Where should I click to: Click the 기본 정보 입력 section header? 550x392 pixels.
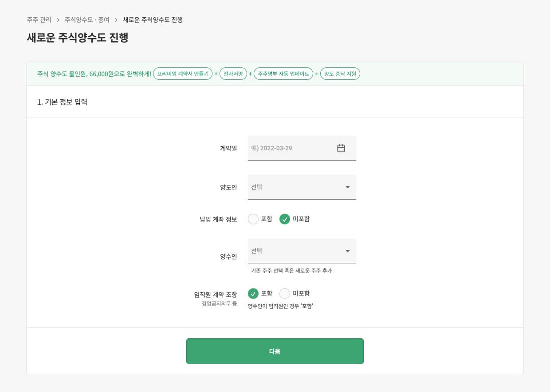[63, 102]
